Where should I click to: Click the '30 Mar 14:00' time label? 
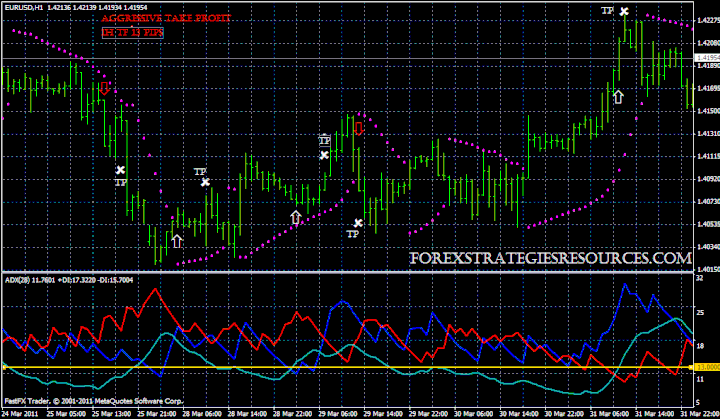[x=519, y=414]
